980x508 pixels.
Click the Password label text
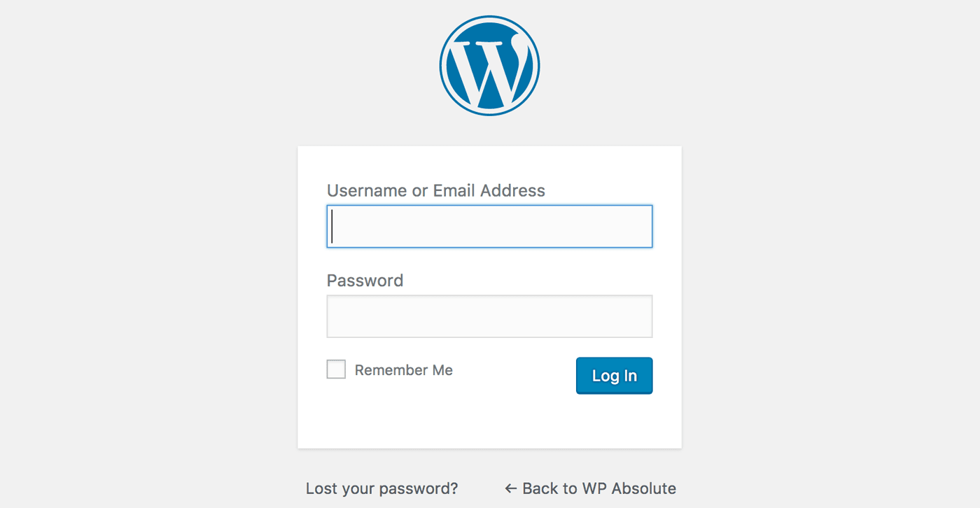365,281
